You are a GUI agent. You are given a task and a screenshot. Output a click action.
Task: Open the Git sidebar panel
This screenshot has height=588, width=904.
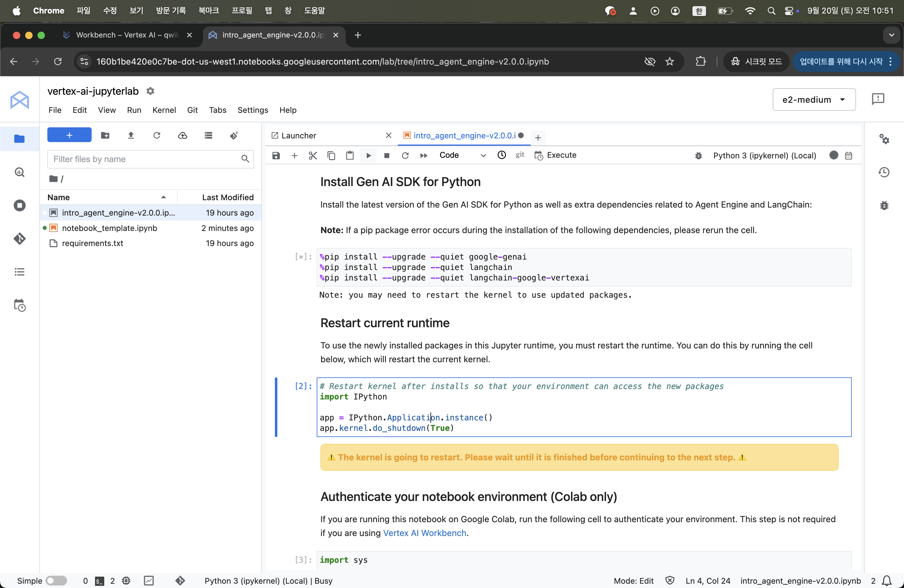tap(19, 239)
